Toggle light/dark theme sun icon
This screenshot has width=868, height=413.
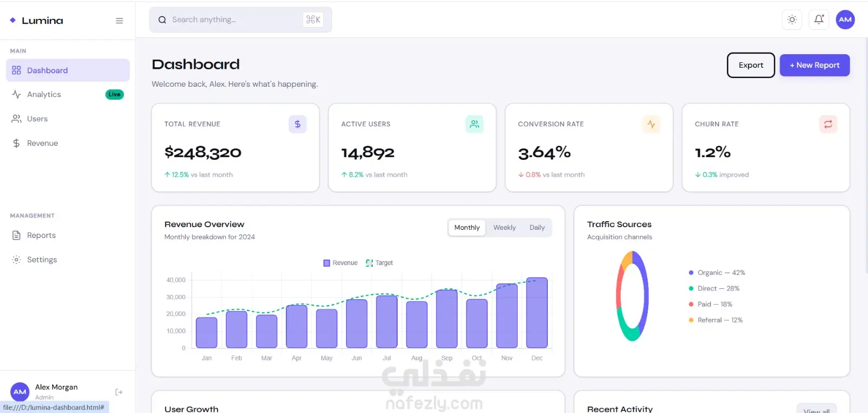(792, 20)
